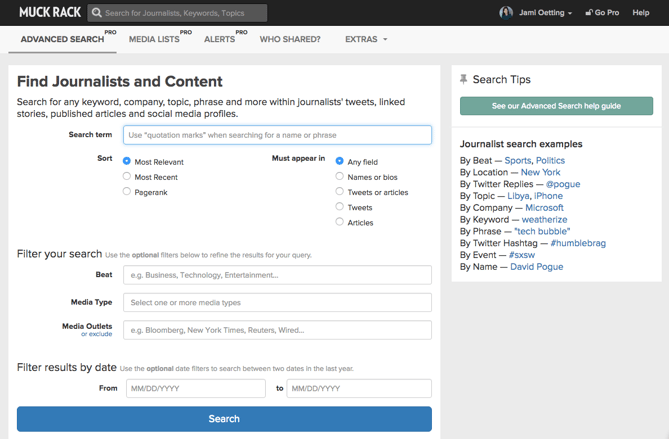Open the Media Type selection field
This screenshot has width=669, height=439.
coord(277,302)
